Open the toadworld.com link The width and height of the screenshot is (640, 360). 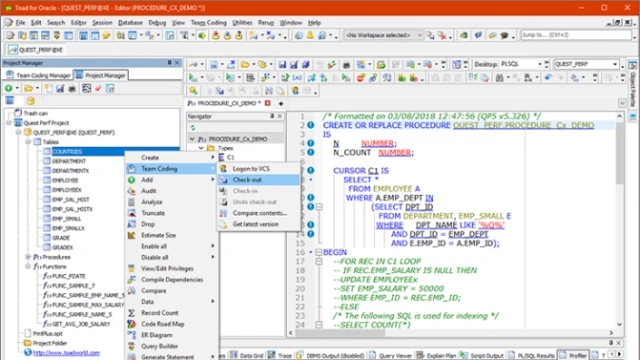coord(66,353)
